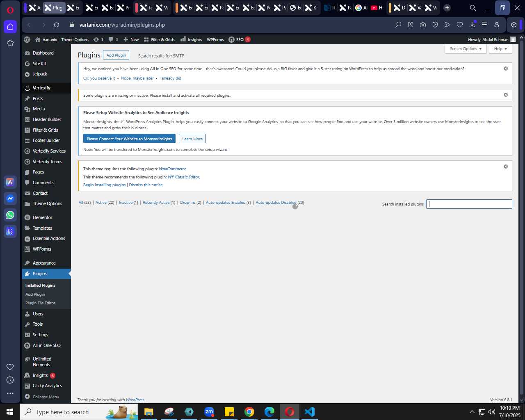Image resolution: width=525 pixels, height=420 pixels.
Task: Click the Learn More button
Action: pyautogui.click(x=192, y=139)
